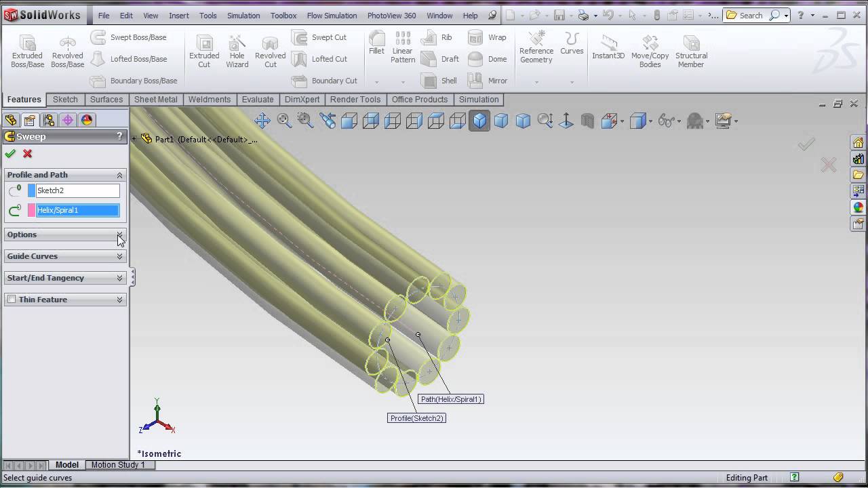Select the Wrap tool
Screen dimensions: 868x488
(488, 37)
